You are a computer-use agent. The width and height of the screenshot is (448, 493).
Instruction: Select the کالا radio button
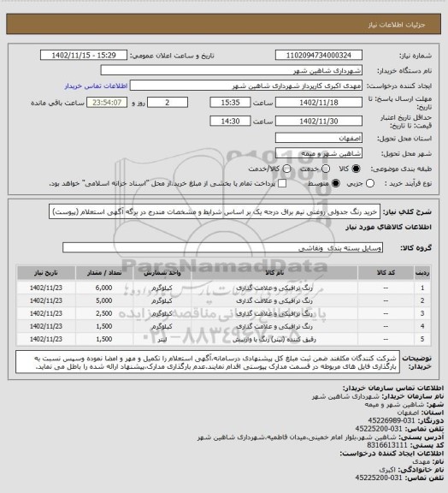356,169
